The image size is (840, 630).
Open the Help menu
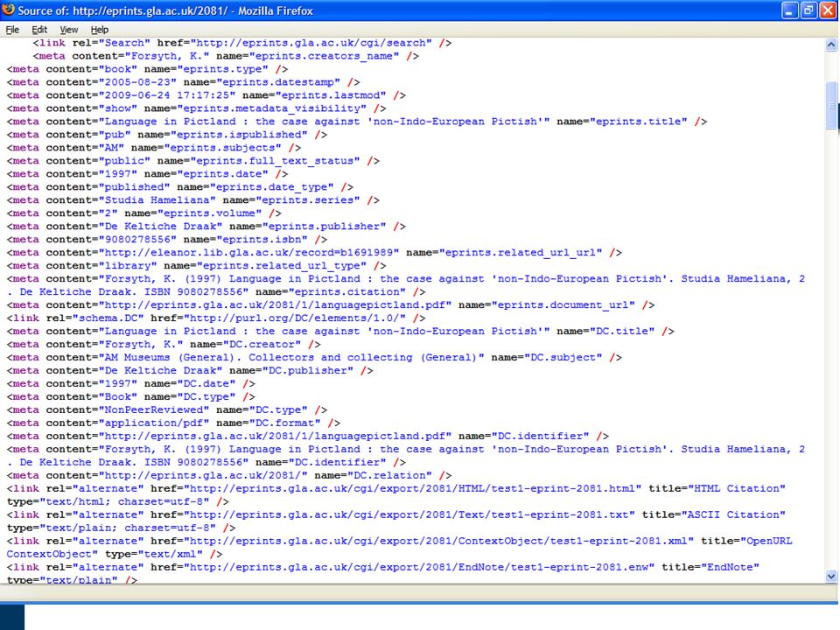[x=99, y=30]
